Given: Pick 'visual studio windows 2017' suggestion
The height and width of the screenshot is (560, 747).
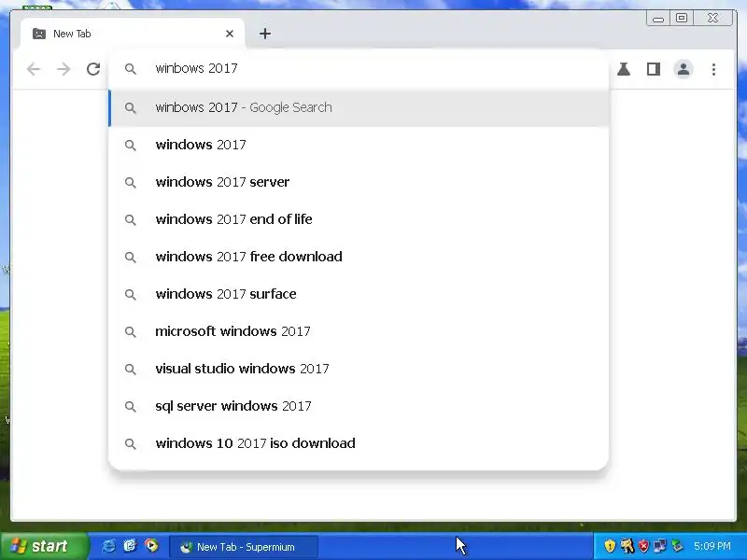Looking at the screenshot, I should 359,369.
